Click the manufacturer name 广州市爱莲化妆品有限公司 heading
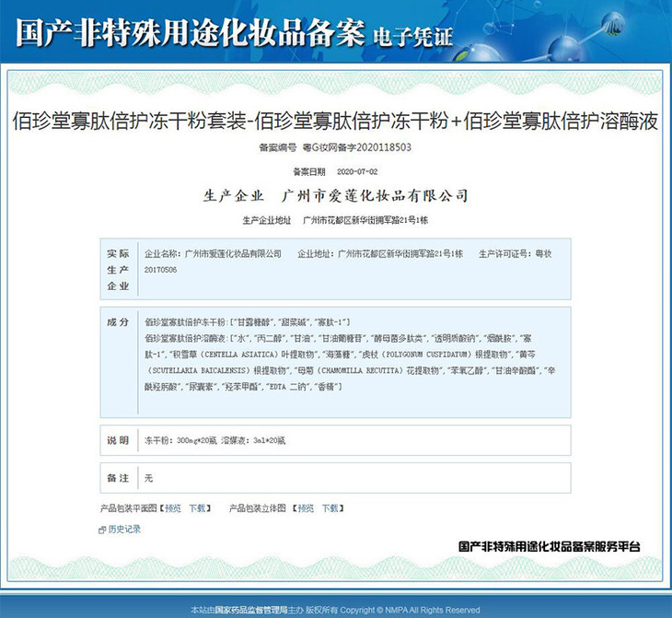The width and height of the screenshot is (672, 618). (375, 196)
